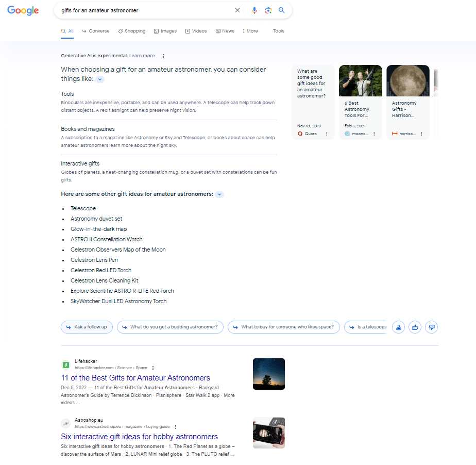Click 'ASTRO II Constellation Watch' item

coord(106,239)
